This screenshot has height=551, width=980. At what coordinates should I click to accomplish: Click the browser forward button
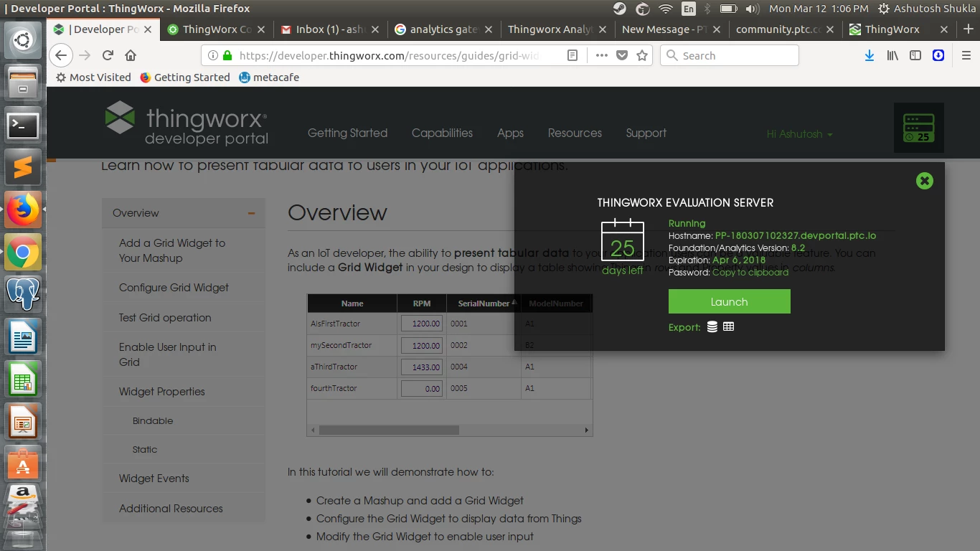[x=85, y=55]
